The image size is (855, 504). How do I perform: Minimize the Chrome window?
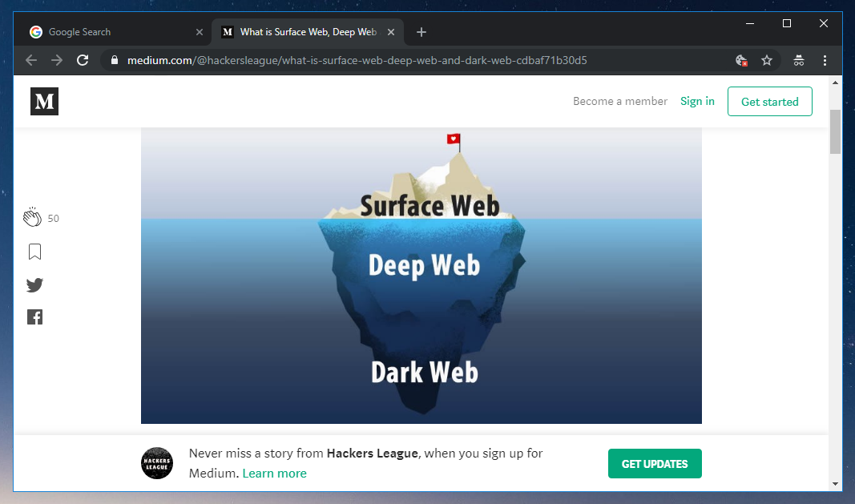[750, 23]
